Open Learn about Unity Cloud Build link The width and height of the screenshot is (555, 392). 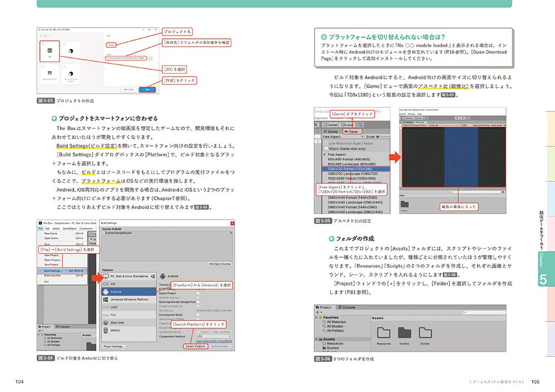pos(214,341)
